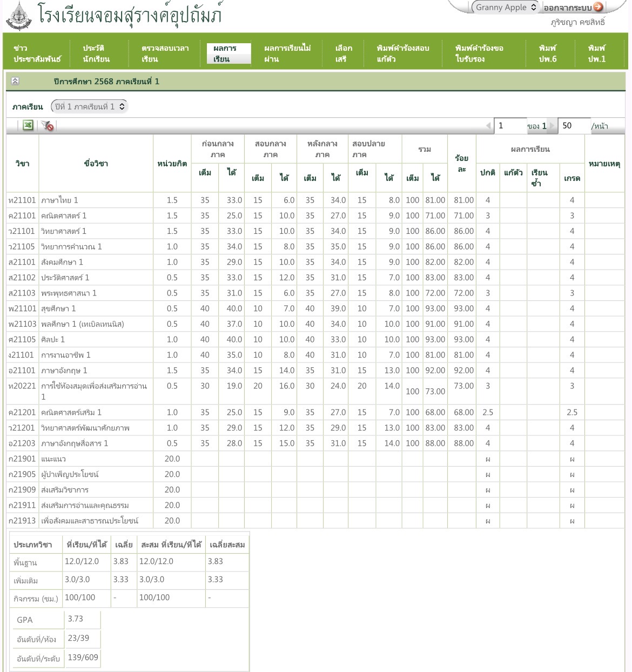
Task: Select the ประวัตินักเรียน menu item
Action: pyautogui.click(x=96, y=53)
